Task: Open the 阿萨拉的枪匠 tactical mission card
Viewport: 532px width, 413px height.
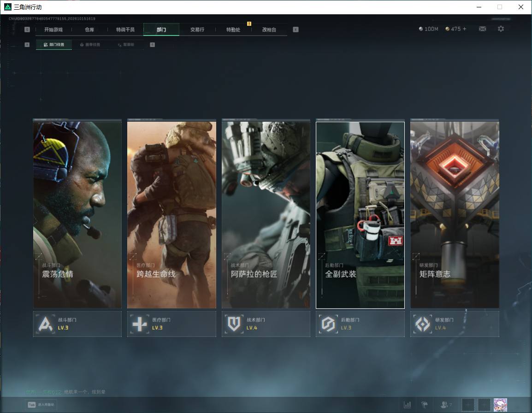Action: pyautogui.click(x=266, y=215)
